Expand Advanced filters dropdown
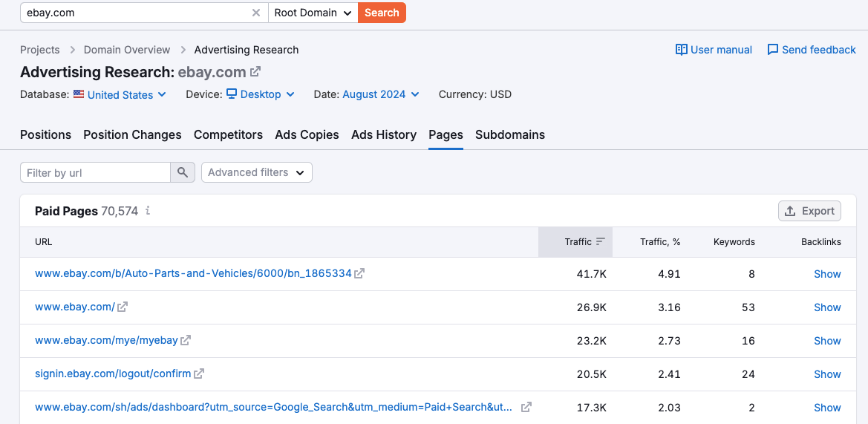 257,172
